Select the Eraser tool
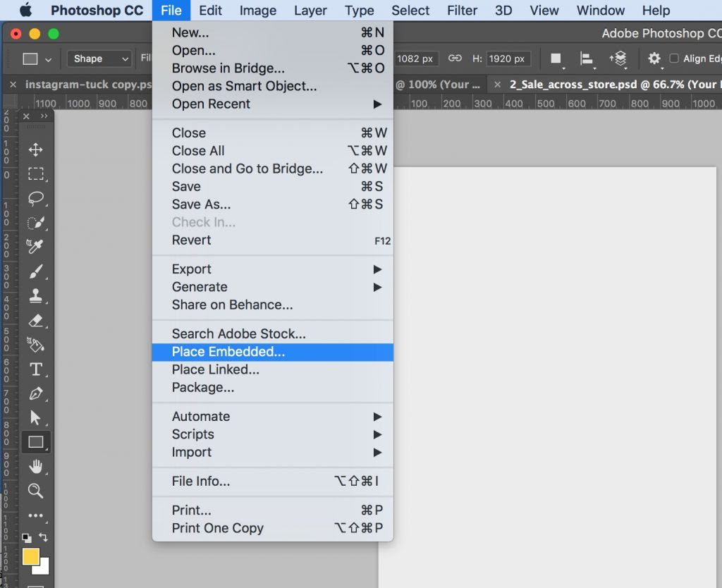722x588 pixels. [x=35, y=320]
